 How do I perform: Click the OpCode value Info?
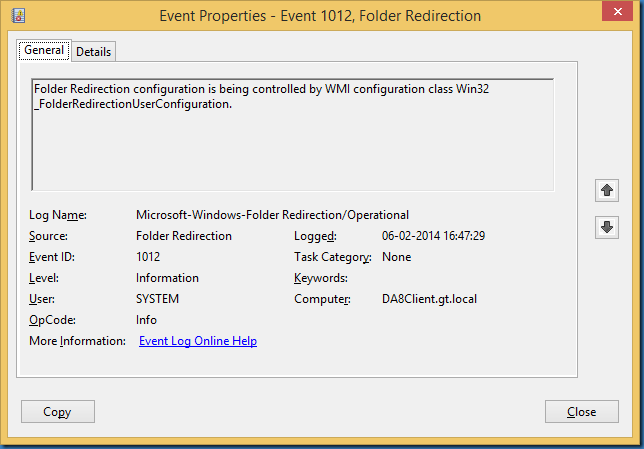pos(146,320)
